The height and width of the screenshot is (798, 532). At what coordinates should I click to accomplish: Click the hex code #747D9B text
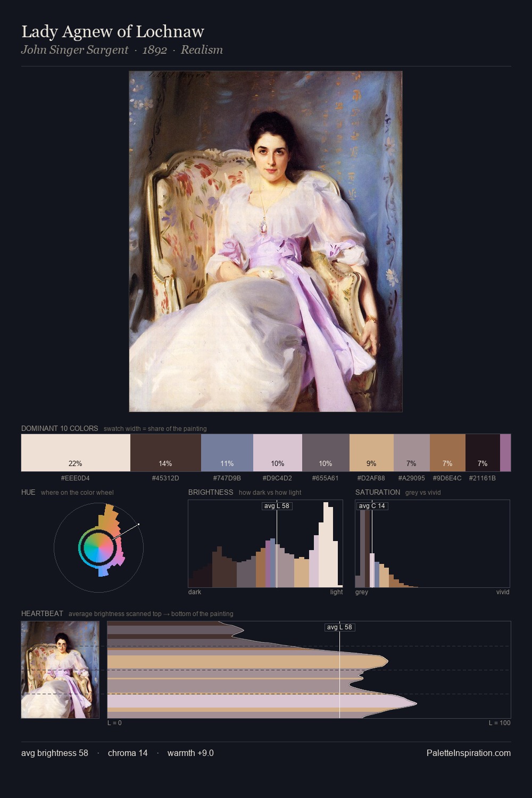(227, 478)
